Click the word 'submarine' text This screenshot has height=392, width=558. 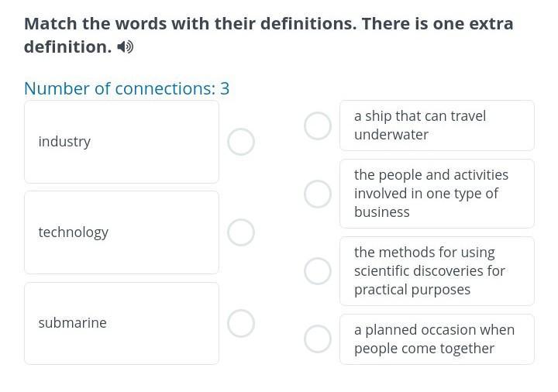click(73, 322)
